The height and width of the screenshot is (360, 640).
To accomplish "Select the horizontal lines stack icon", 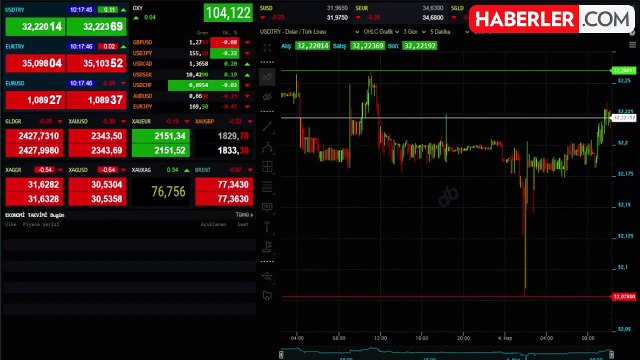I will tap(267, 187).
